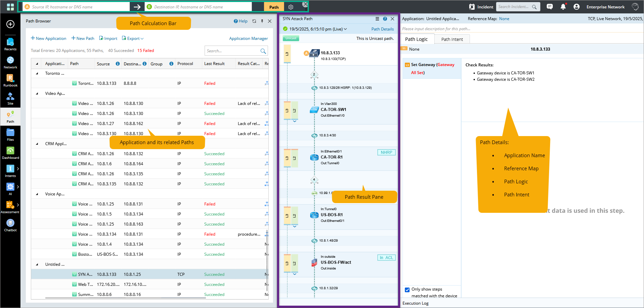The width and height of the screenshot is (644, 308).
Task: Pin the Path Browser panel
Action: tap(262, 21)
